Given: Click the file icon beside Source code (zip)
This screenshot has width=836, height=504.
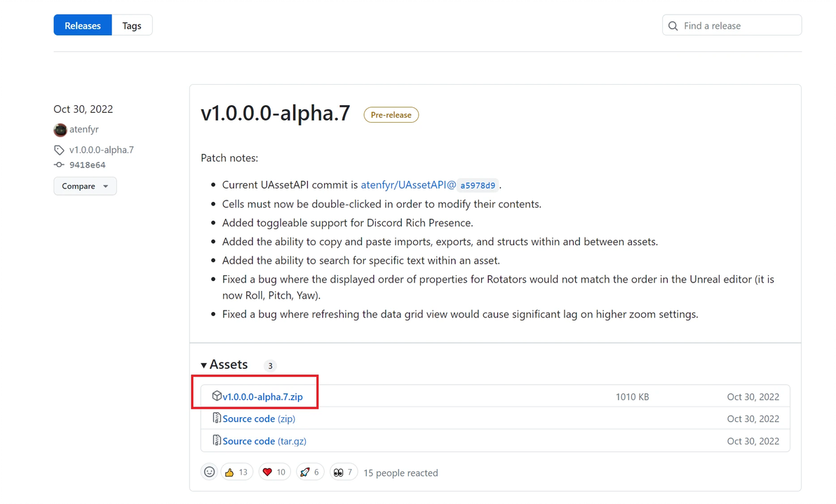Looking at the screenshot, I should tap(217, 418).
